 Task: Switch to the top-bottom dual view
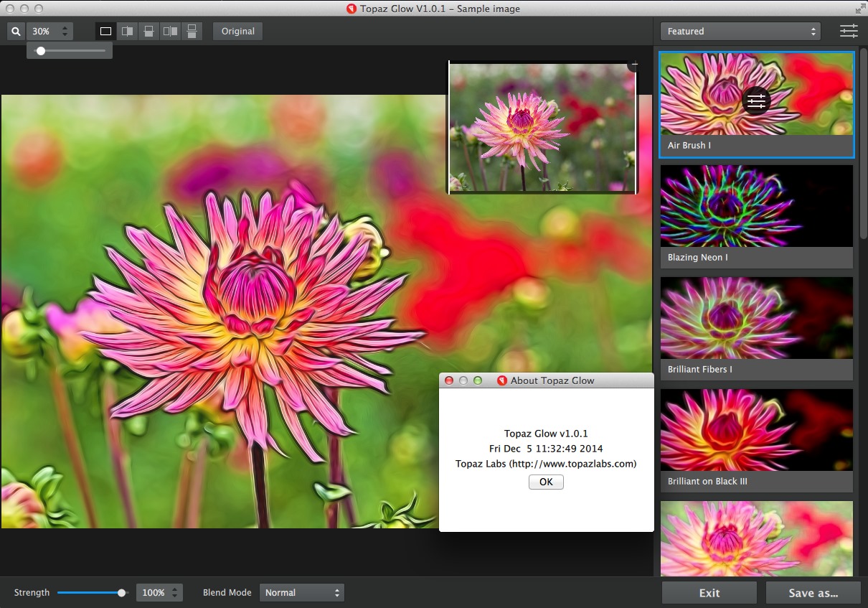pyautogui.click(x=192, y=31)
